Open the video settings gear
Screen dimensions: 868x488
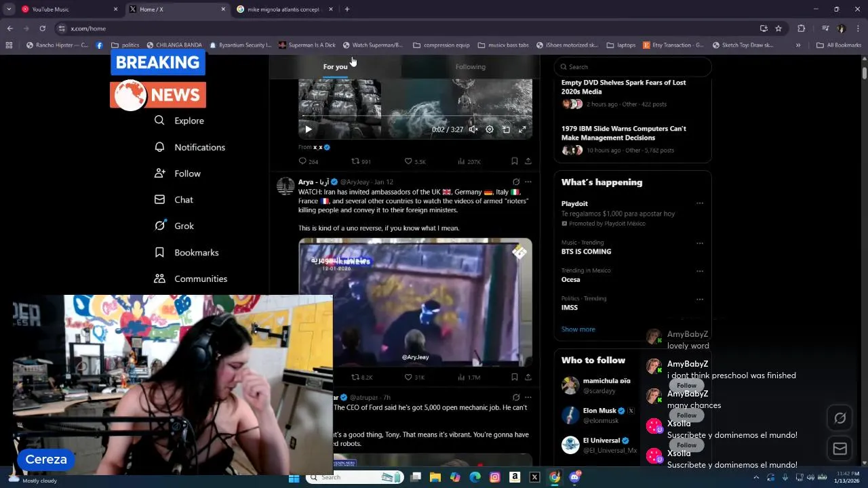(x=490, y=129)
